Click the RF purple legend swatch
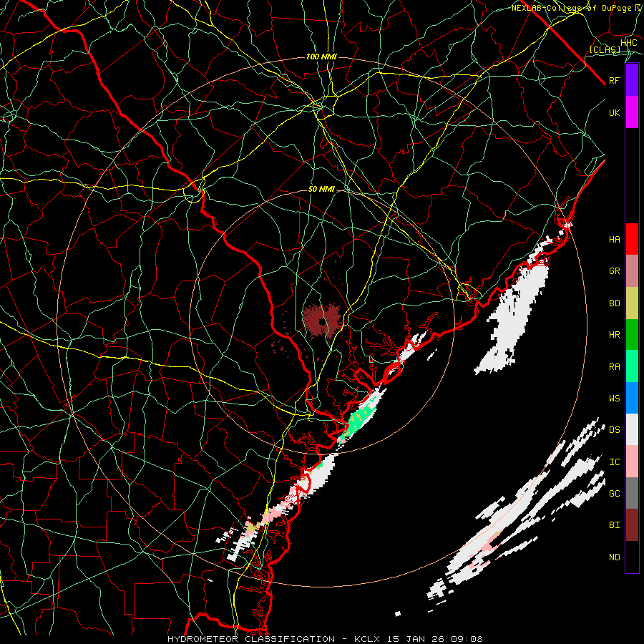The height and width of the screenshot is (644, 644). click(x=632, y=80)
